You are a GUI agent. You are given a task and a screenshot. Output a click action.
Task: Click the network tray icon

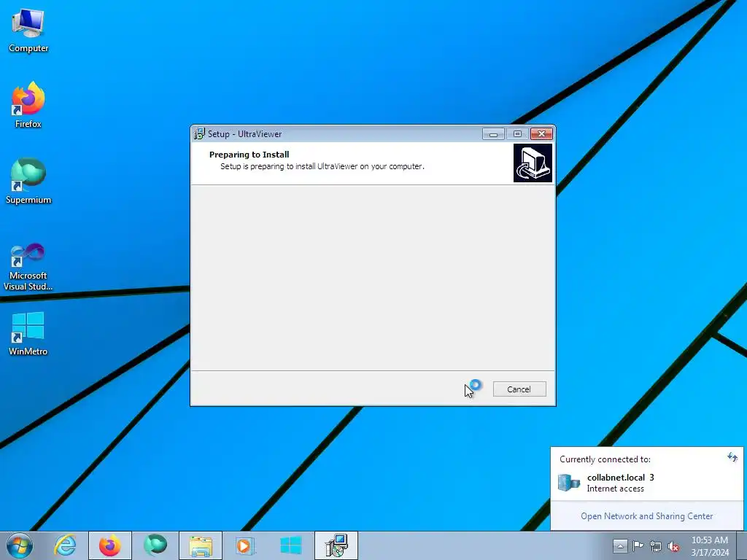[656, 546]
